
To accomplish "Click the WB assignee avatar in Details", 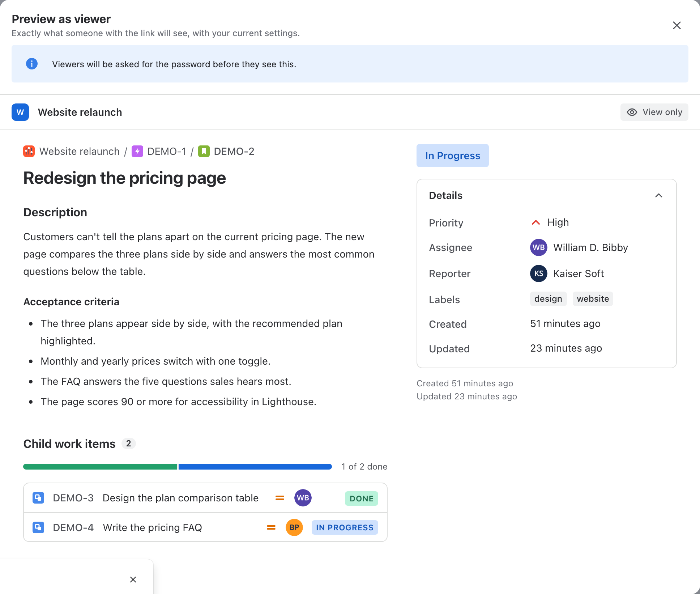I will pyautogui.click(x=538, y=247).
